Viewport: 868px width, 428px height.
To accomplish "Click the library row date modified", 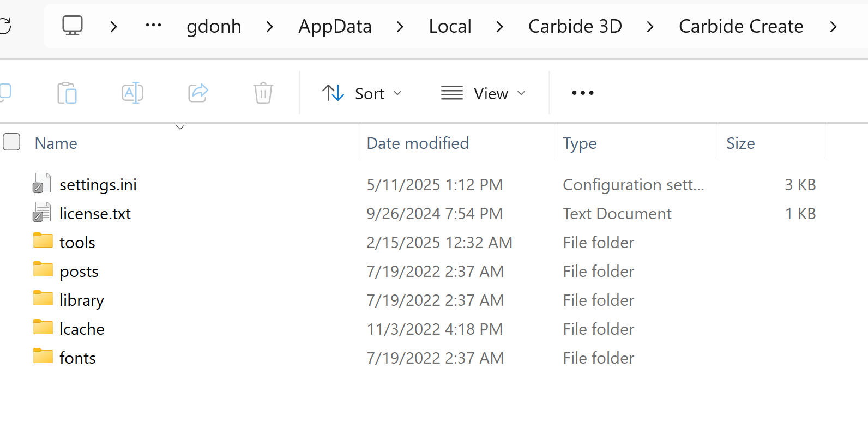I will [x=435, y=300].
